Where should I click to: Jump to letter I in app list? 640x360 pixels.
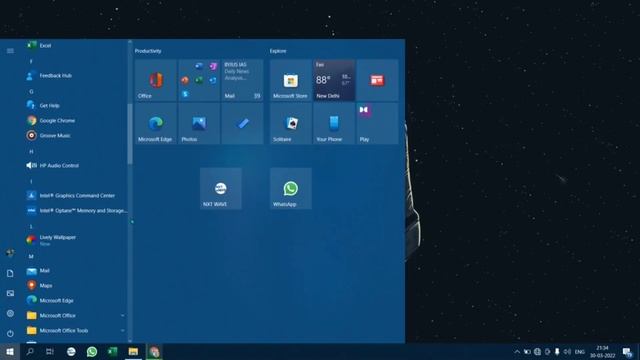point(31,181)
